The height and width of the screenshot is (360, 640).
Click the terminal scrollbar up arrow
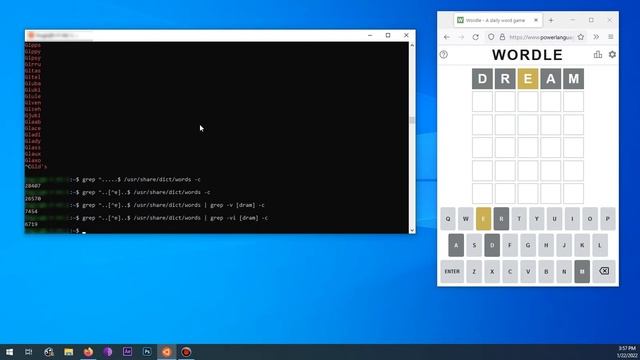(412, 45)
